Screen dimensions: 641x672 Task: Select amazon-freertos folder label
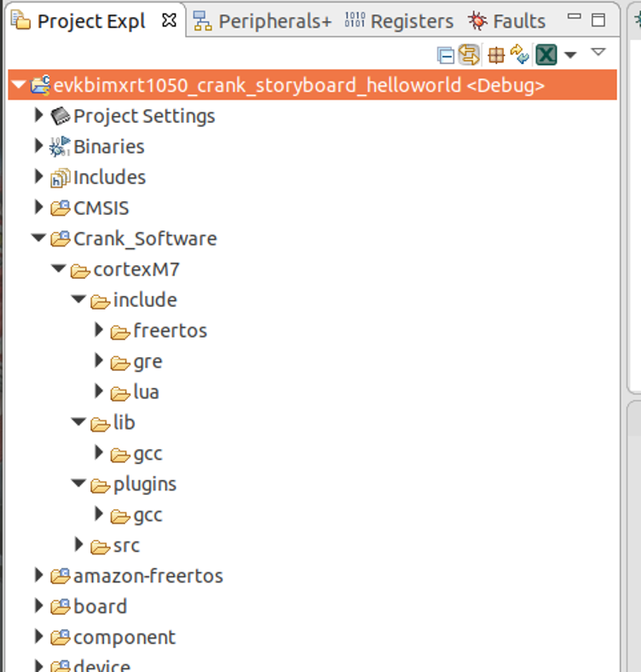pyautogui.click(x=148, y=576)
